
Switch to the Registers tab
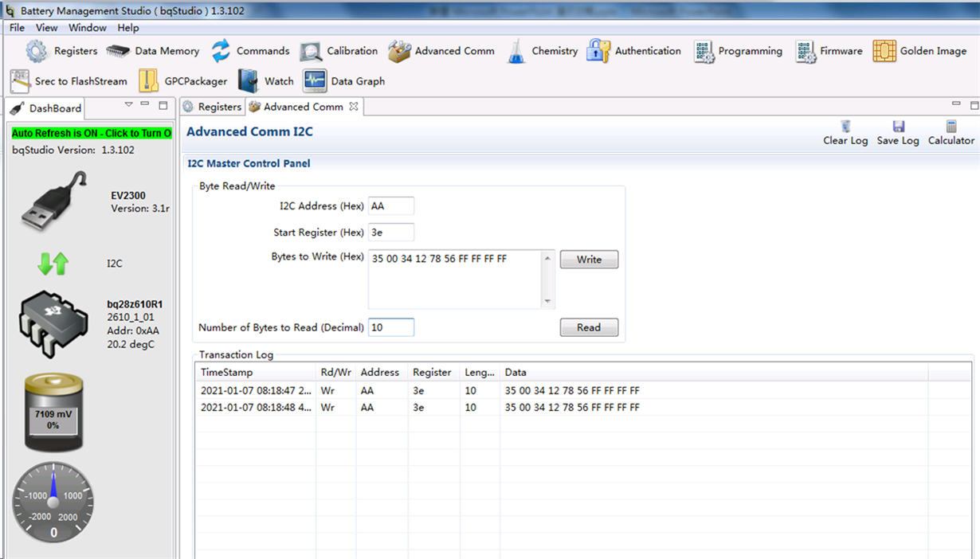tap(212, 107)
